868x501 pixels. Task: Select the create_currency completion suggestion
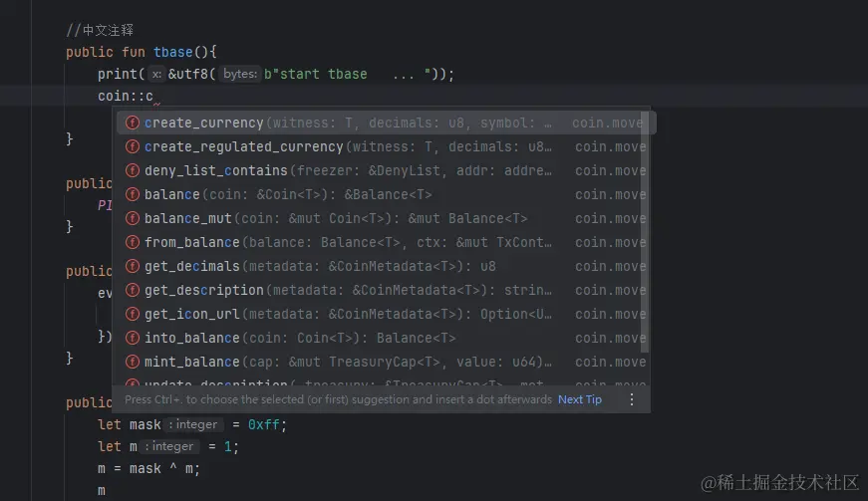coord(387,123)
